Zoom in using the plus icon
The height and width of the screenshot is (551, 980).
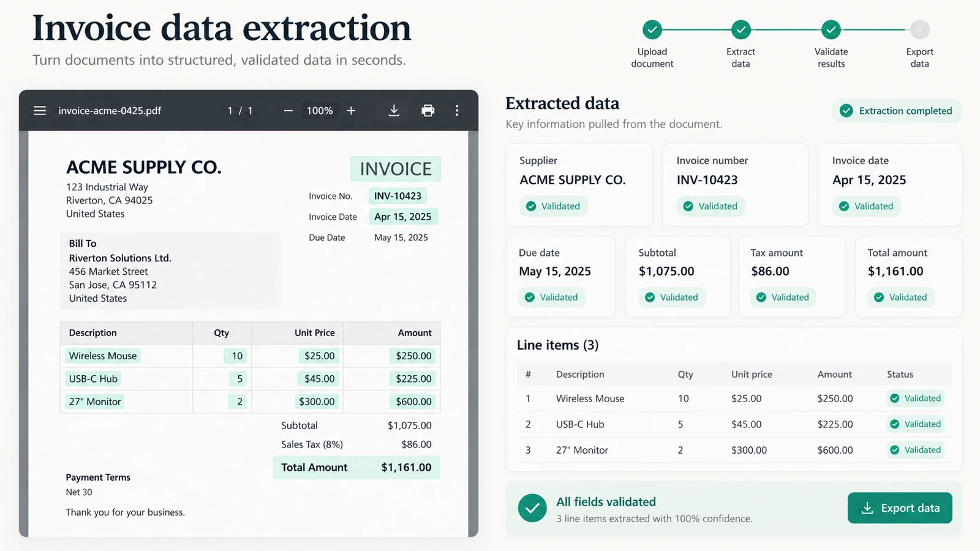coord(351,111)
